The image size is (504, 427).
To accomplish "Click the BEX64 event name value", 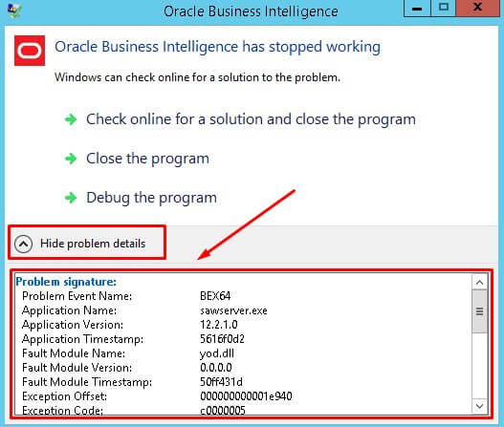I will (215, 296).
